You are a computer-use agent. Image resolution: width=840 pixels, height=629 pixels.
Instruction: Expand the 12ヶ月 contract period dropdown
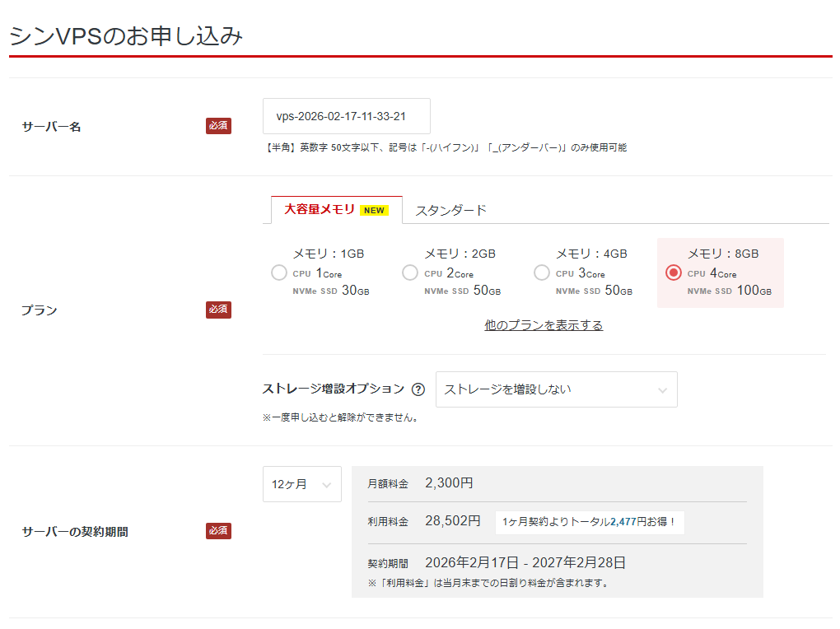coord(301,484)
